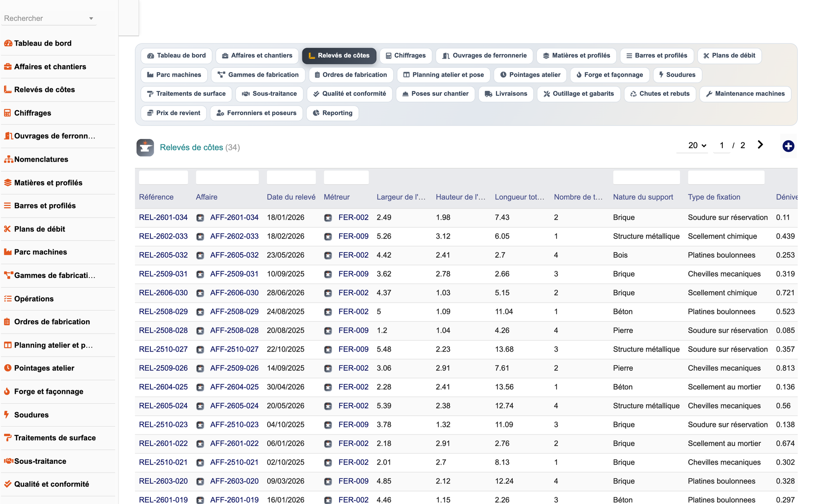
Task: Click the Traitements de surface paint roller icon in sidebar
Action: [8, 438]
